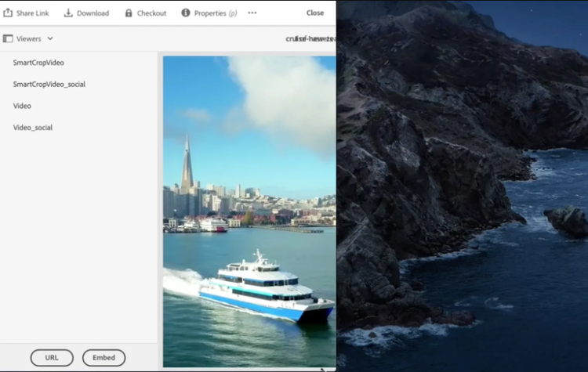Image resolution: width=588 pixels, height=372 pixels.
Task: Click the download tray icon in toolbar
Action: click(x=68, y=13)
